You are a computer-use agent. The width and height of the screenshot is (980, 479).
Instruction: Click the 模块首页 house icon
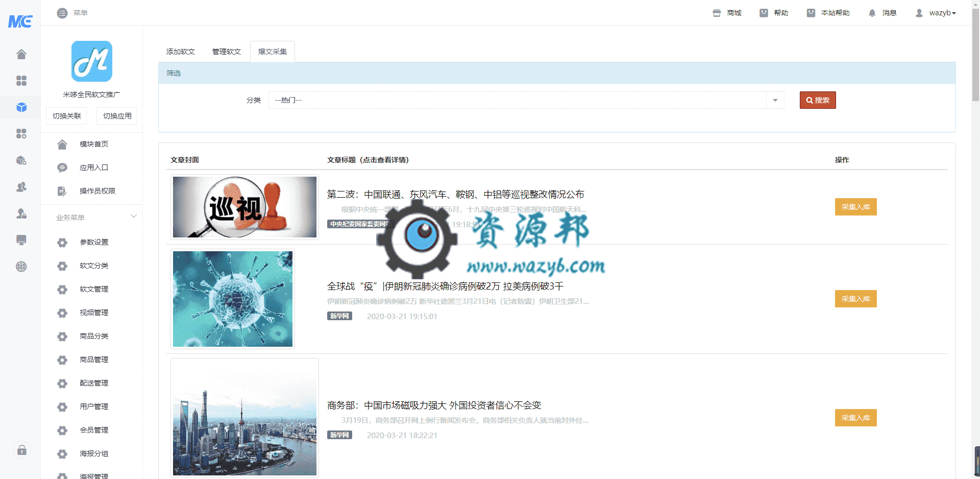62,145
